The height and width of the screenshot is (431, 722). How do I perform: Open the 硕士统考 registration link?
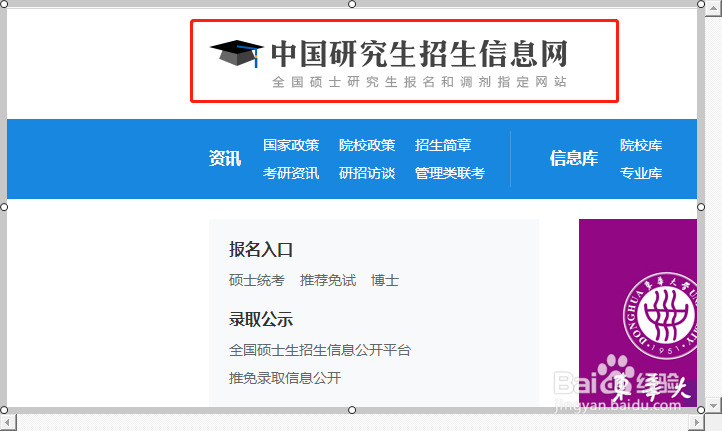257,280
